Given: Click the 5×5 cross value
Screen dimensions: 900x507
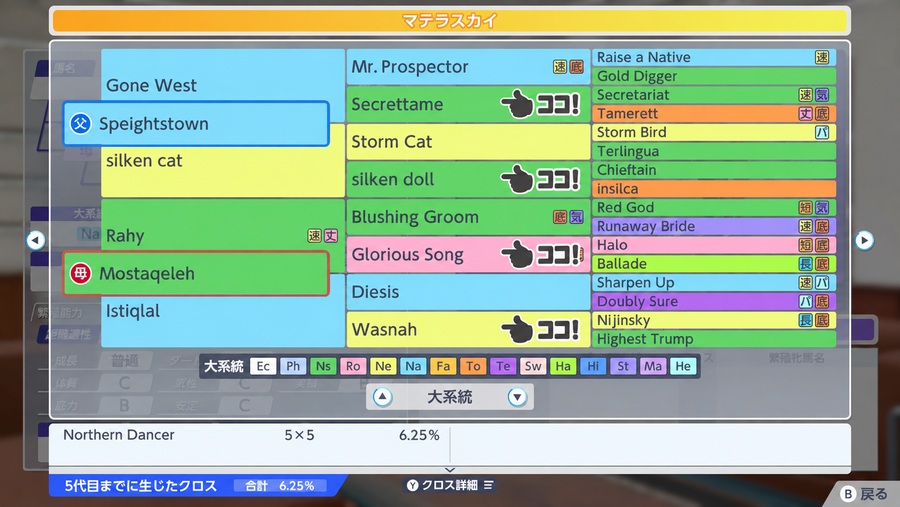Looking at the screenshot, I should point(299,435).
